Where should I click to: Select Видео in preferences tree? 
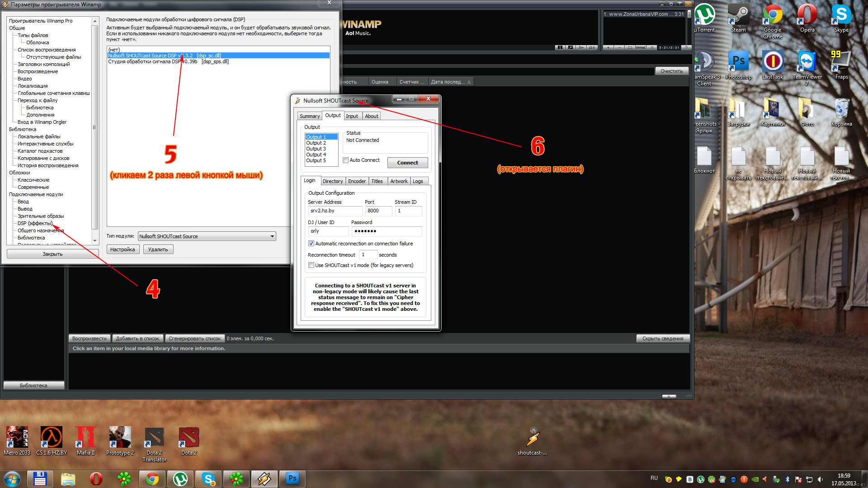24,79
